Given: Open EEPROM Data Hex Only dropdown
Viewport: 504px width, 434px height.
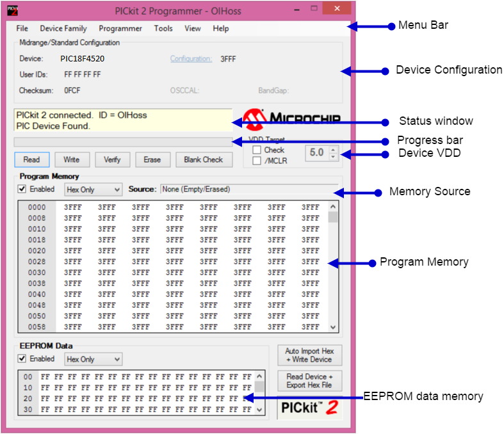Looking at the screenshot, I should (x=93, y=360).
